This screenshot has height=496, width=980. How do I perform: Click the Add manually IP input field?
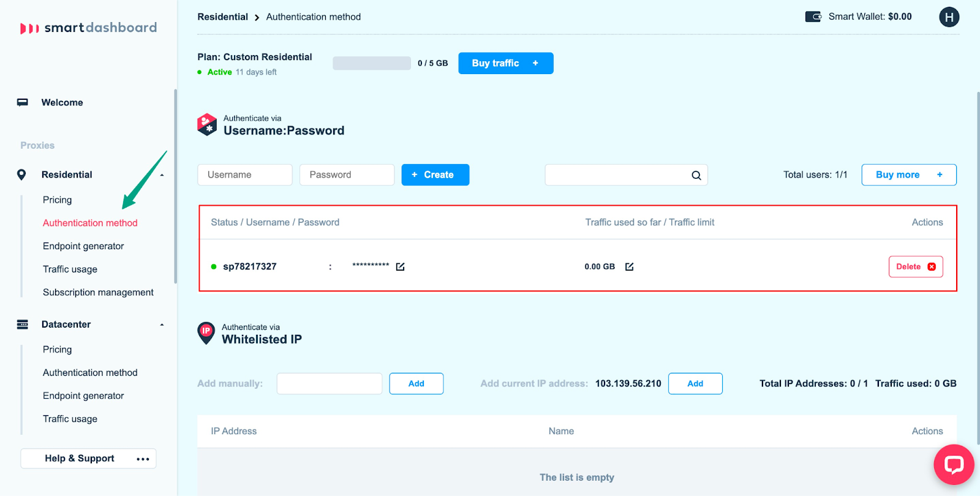point(329,383)
